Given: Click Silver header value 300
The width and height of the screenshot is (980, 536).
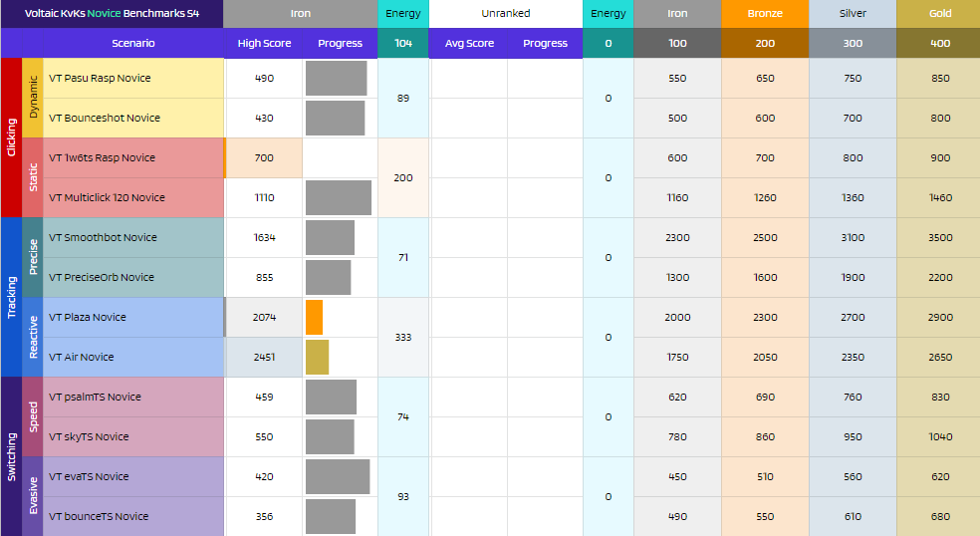Looking at the screenshot, I should point(853,43).
